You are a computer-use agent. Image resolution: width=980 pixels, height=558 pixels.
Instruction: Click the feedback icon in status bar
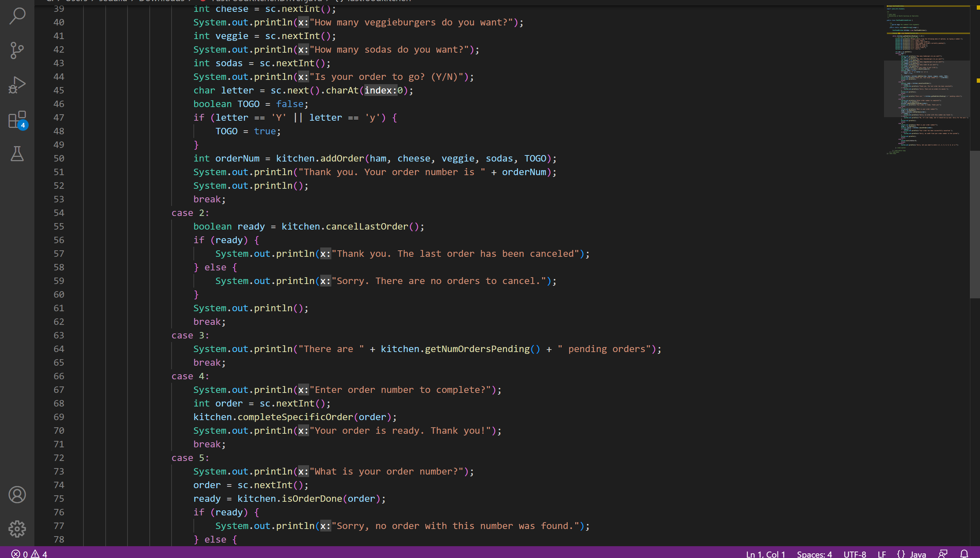click(942, 553)
